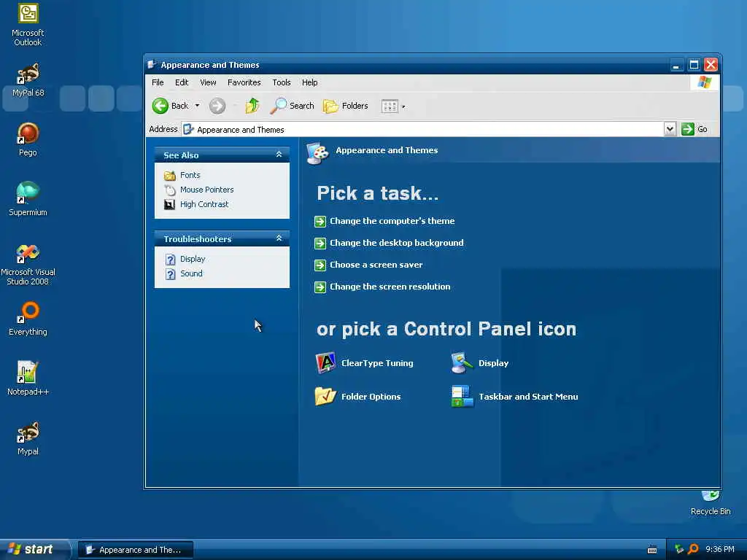
Task: Open Taskbar and Start Menu icon
Action: [x=462, y=396]
